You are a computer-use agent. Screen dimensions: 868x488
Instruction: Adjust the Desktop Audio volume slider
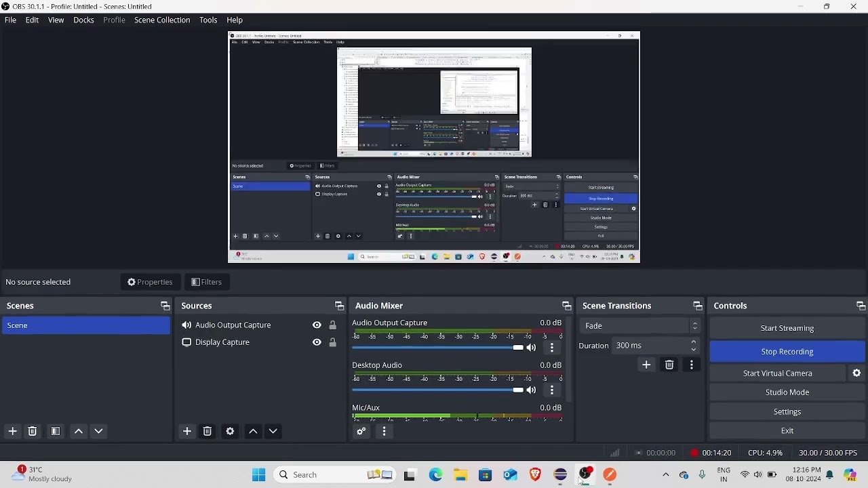pyautogui.click(x=437, y=390)
